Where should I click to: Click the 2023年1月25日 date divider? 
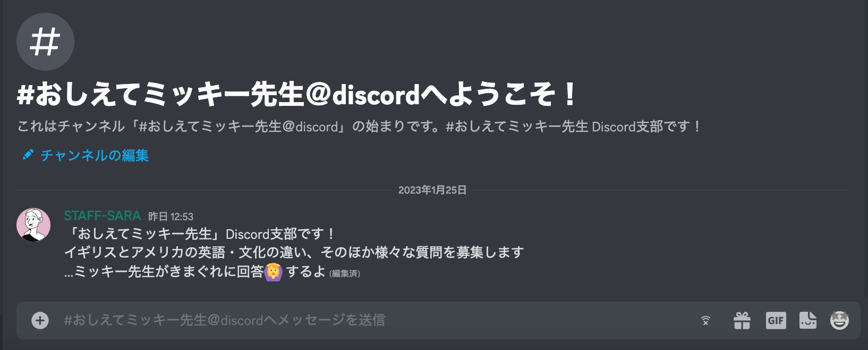(432, 190)
